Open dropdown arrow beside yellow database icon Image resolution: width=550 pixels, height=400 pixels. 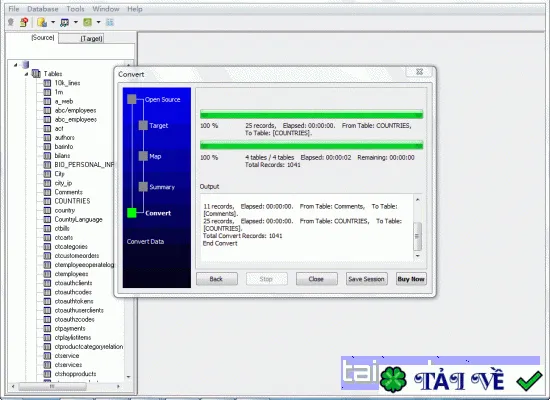pos(53,22)
